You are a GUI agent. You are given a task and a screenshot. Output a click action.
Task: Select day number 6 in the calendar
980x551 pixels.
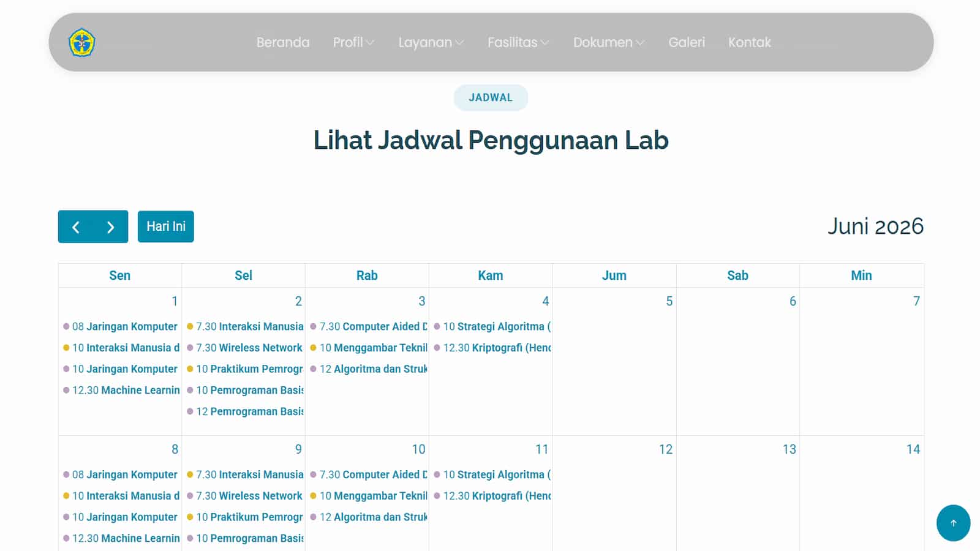(793, 301)
